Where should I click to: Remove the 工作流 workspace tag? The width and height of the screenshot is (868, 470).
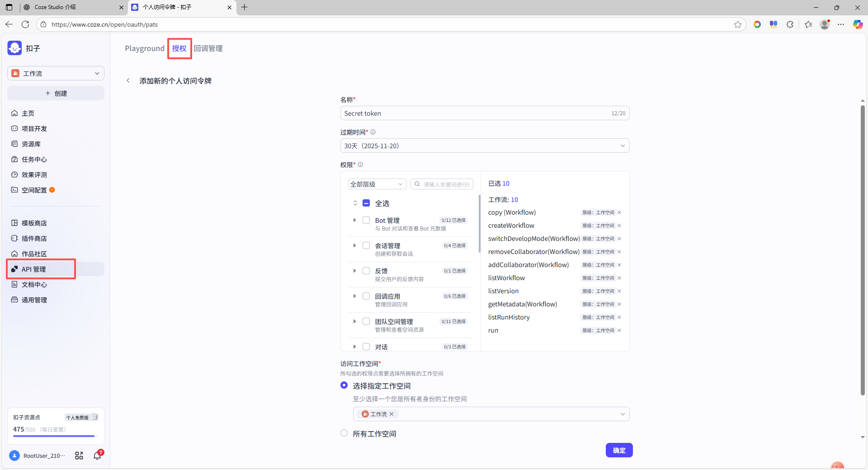pyautogui.click(x=392, y=414)
